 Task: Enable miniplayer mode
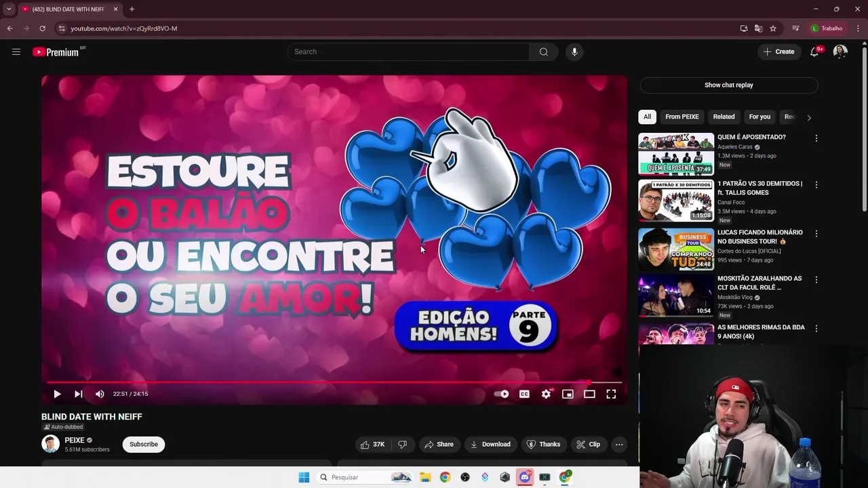[x=568, y=394]
